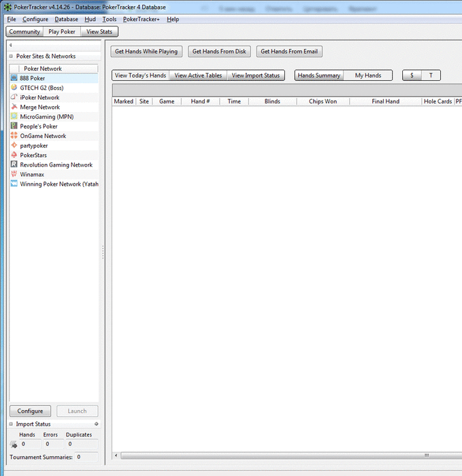Click the Tournament Summaries count field

coord(86,457)
